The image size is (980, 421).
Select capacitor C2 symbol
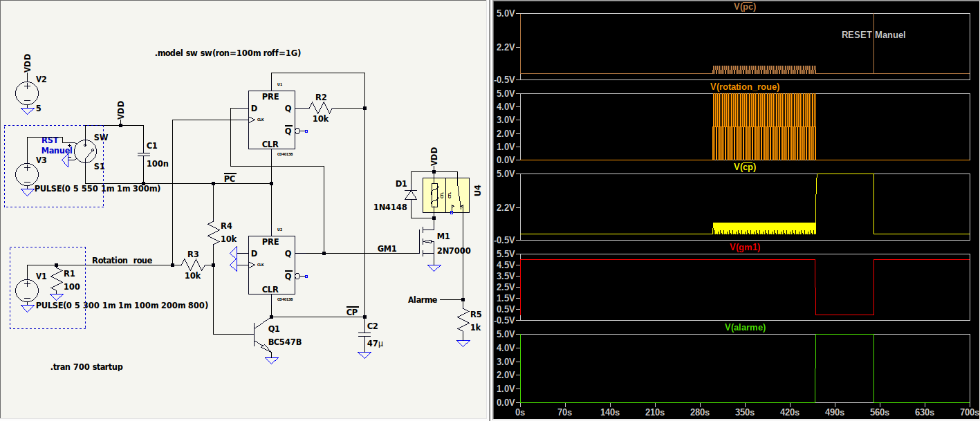coord(364,333)
